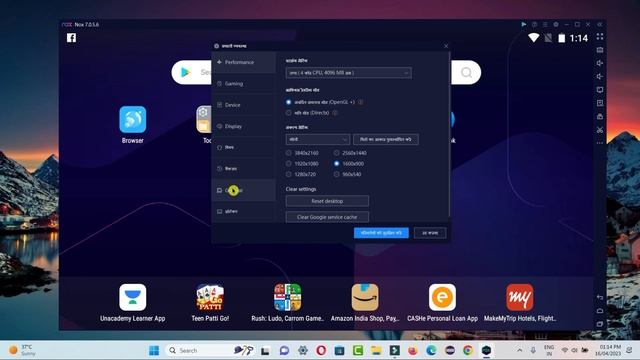Click the blue save settings button
The height and width of the screenshot is (360, 640).
click(x=381, y=233)
